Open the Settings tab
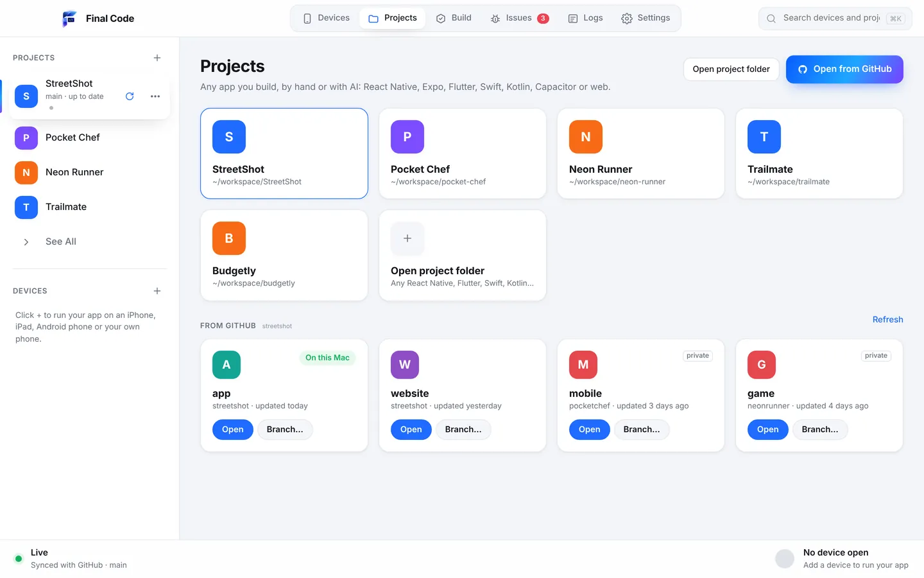Viewport: 924px width, 578px height. tap(646, 18)
